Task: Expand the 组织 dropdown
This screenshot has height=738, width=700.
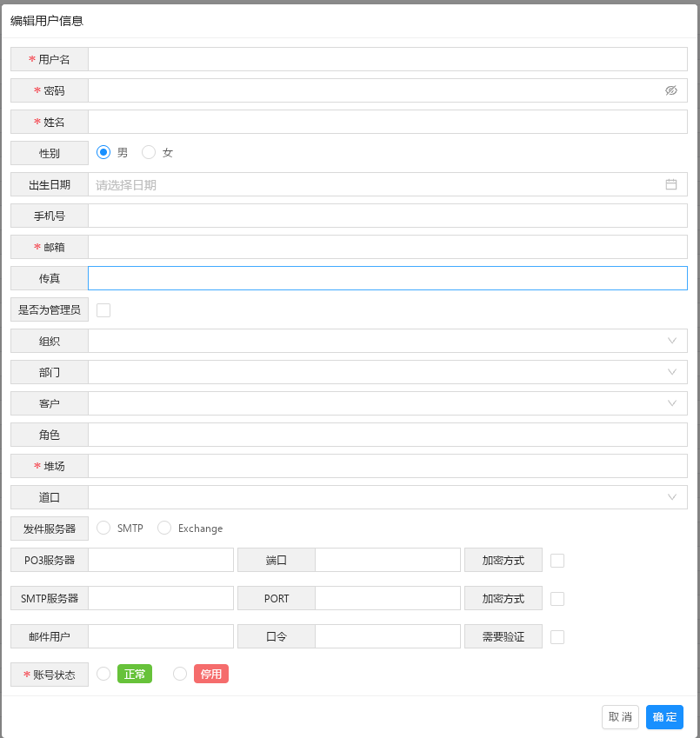Action: [671, 341]
